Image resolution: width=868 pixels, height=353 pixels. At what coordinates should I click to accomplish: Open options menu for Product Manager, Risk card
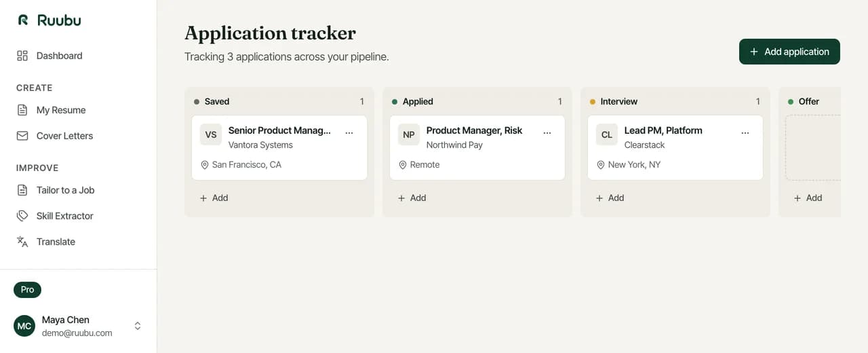547,133
